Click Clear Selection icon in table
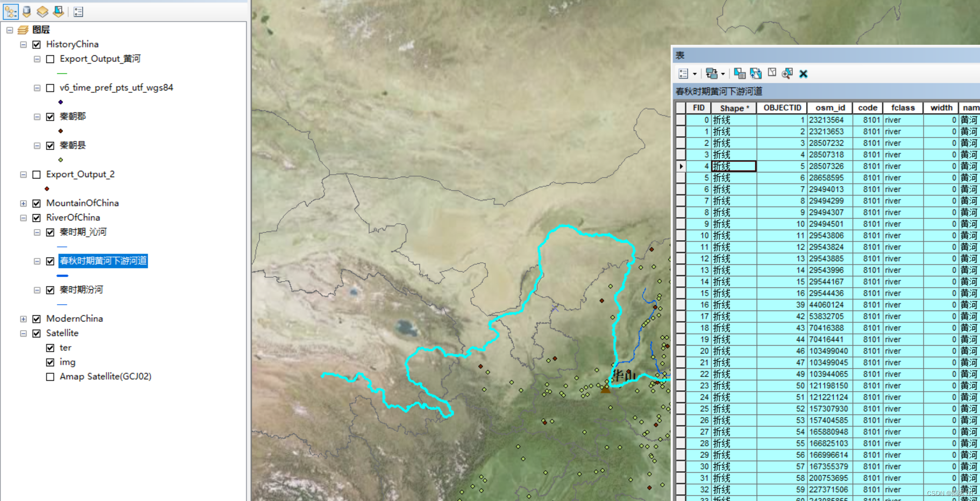 coord(772,73)
